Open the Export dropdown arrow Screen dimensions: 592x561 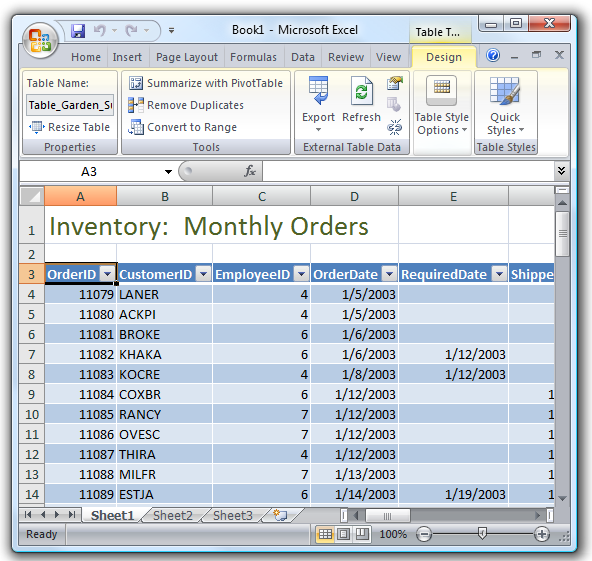point(318,129)
